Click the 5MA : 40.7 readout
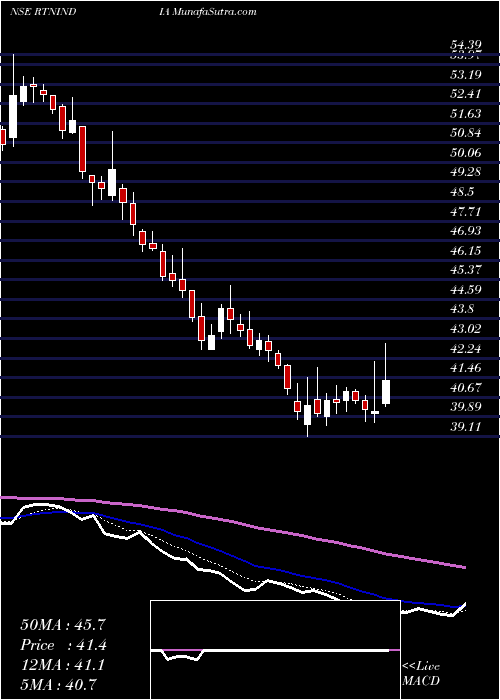 pos(58,684)
